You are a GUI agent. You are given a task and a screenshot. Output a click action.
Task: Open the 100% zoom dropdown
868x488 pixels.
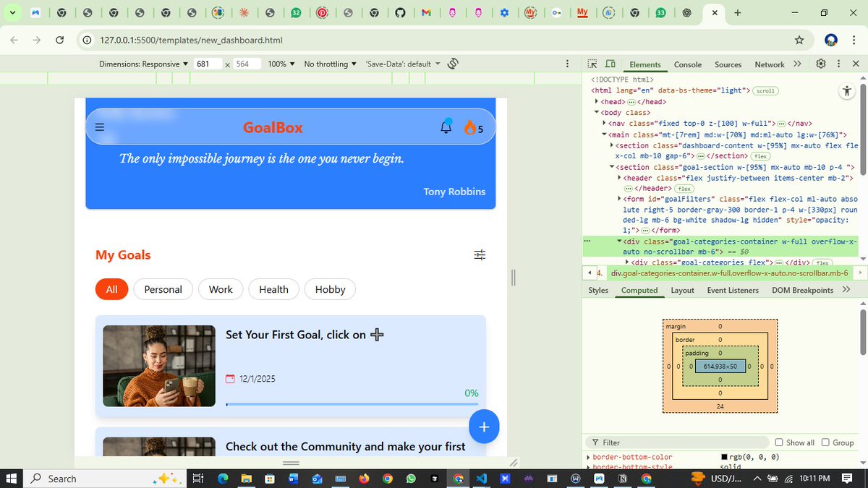(281, 64)
